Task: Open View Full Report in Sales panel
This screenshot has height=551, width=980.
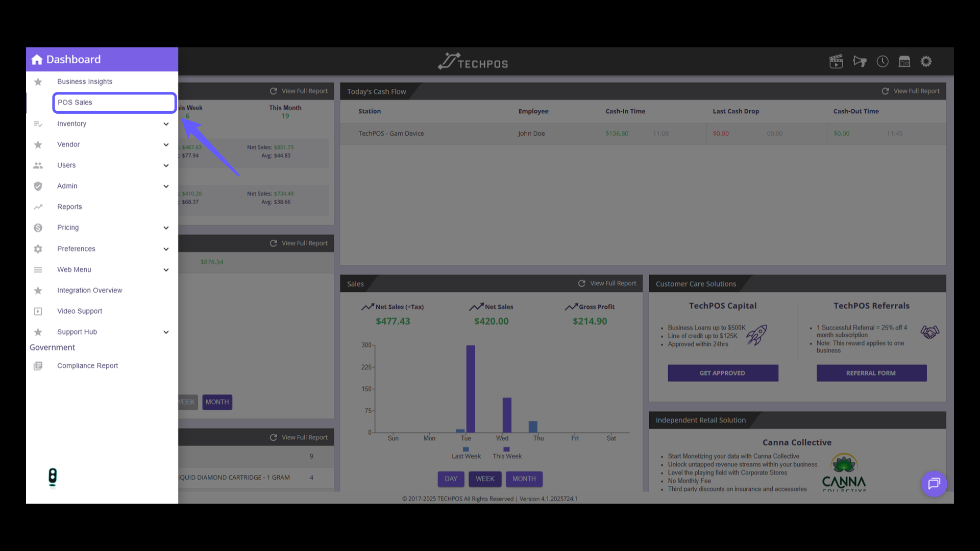Action: (613, 284)
